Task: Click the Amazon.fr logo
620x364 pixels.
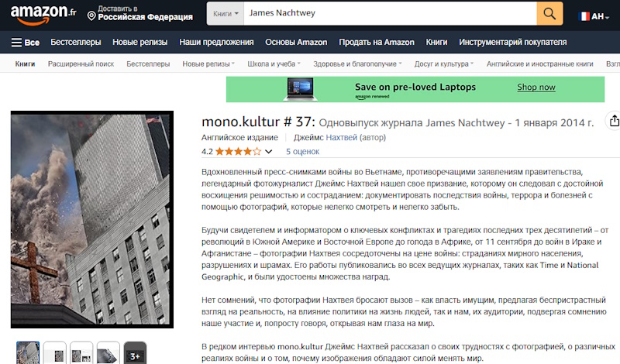Action: [43, 15]
